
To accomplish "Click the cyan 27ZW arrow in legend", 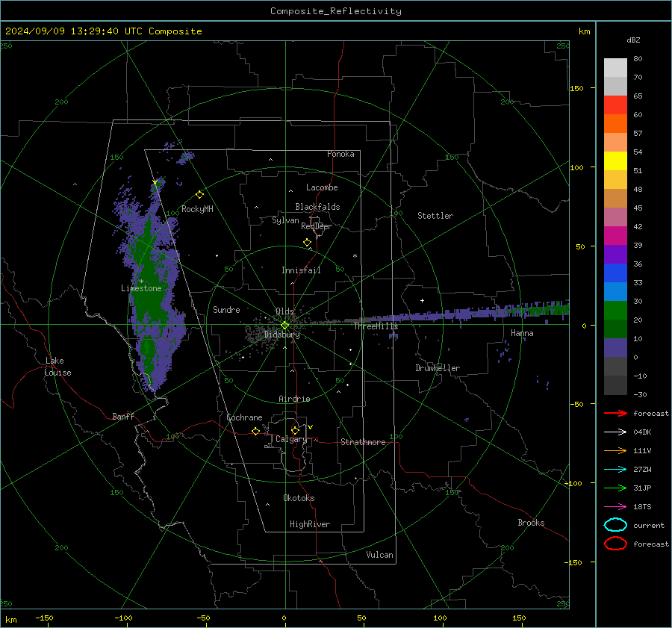I will pos(615,470).
